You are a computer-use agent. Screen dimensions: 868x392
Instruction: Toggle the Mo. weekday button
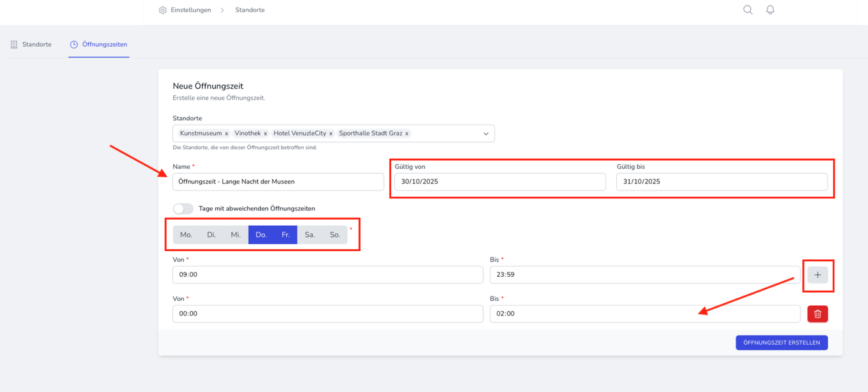point(186,234)
